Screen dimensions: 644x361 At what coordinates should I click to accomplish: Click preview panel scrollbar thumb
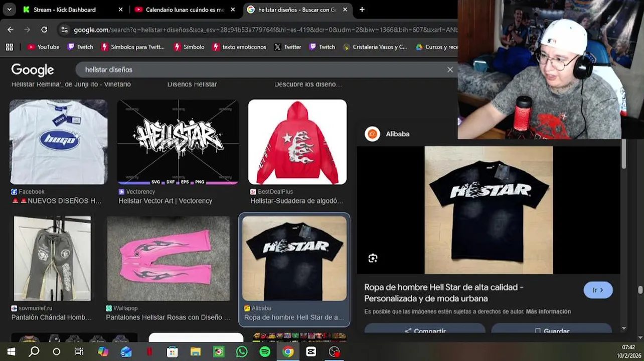[x=624, y=154]
